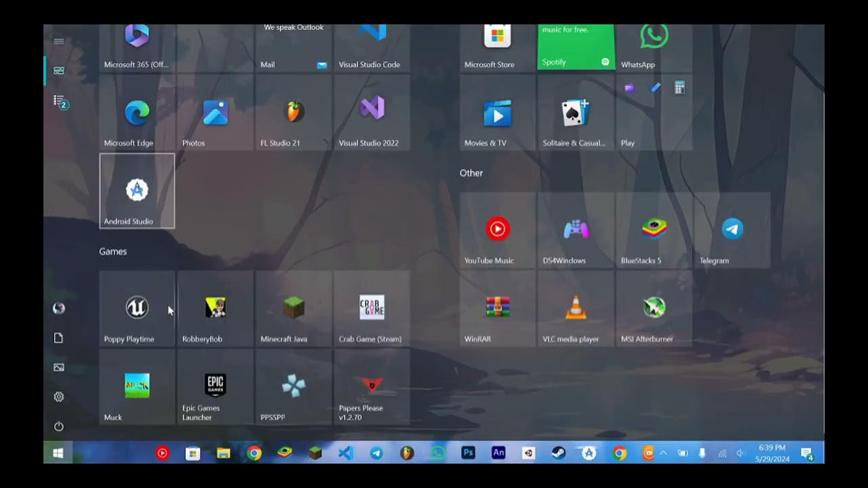Open the Microsoft Edge tile
The width and height of the screenshot is (868, 488).
137,113
